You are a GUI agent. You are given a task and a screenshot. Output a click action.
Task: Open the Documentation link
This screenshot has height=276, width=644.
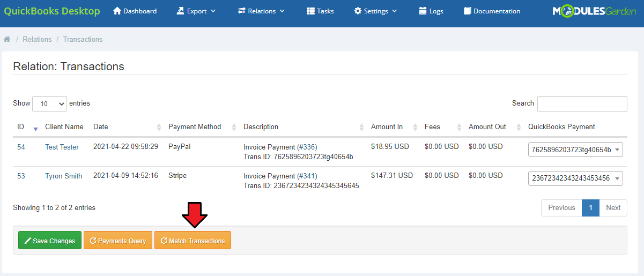(492, 11)
